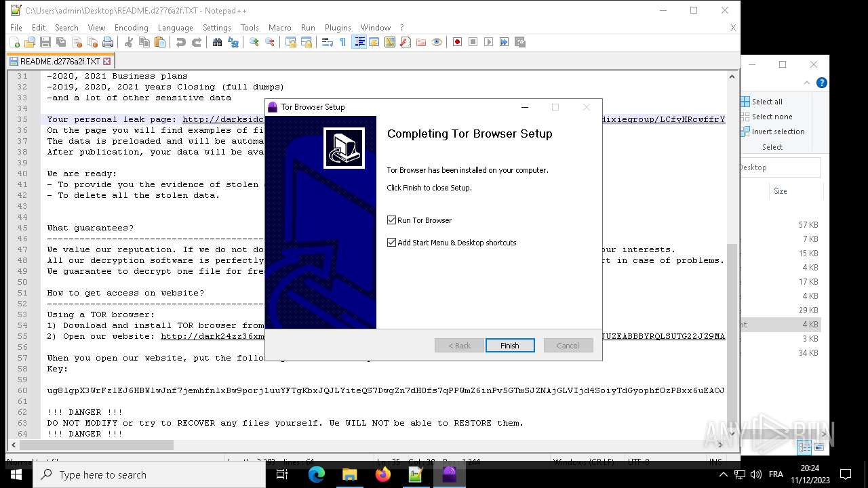Open the File menu in Notepad++

(16, 28)
